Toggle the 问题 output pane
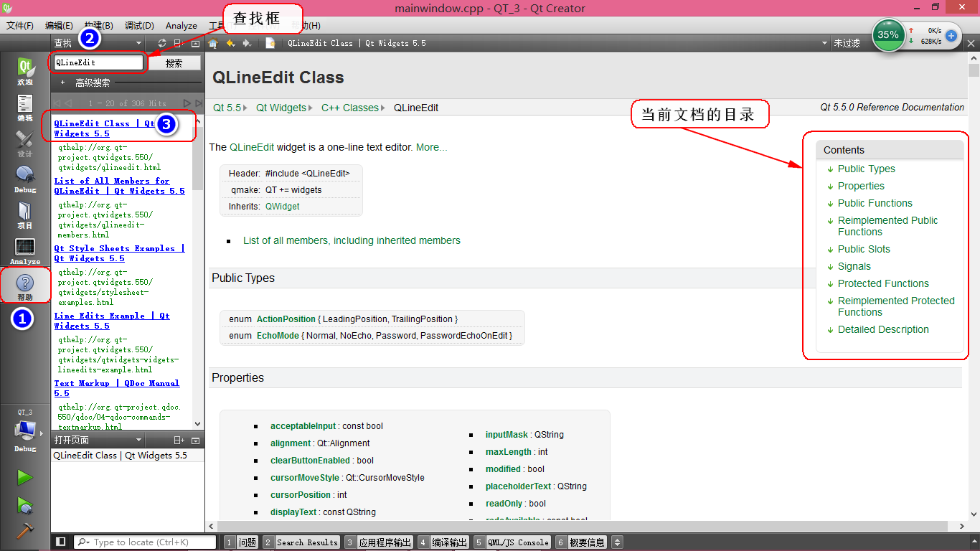 coord(240,542)
